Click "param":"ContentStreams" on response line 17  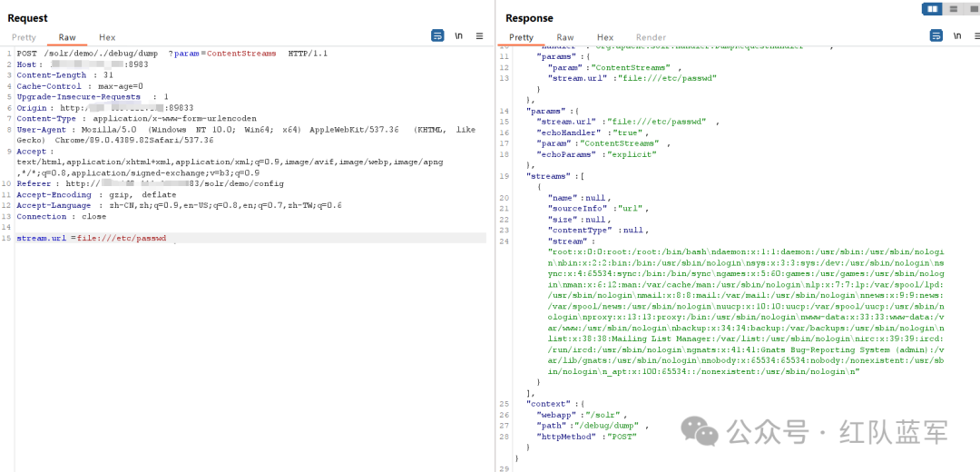pos(604,143)
